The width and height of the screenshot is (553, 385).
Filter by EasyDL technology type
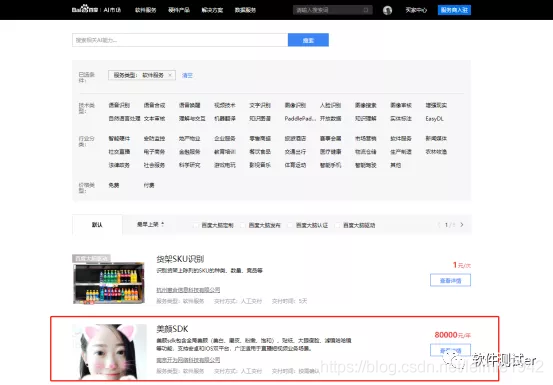(x=434, y=118)
